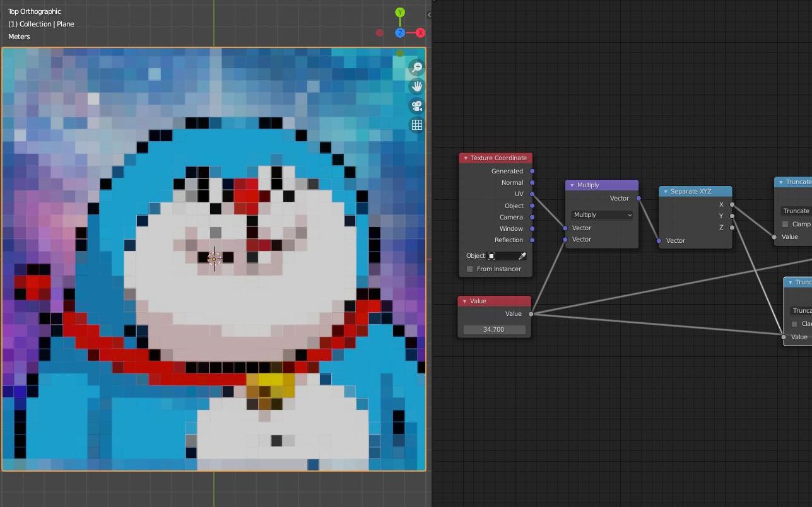The width and height of the screenshot is (812, 507).
Task: Collapse the Texture Coordinate node
Action: (x=466, y=158)
